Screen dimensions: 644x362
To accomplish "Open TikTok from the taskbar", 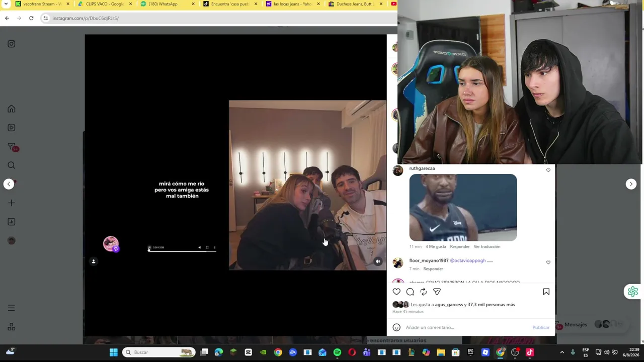I will 530,352.
